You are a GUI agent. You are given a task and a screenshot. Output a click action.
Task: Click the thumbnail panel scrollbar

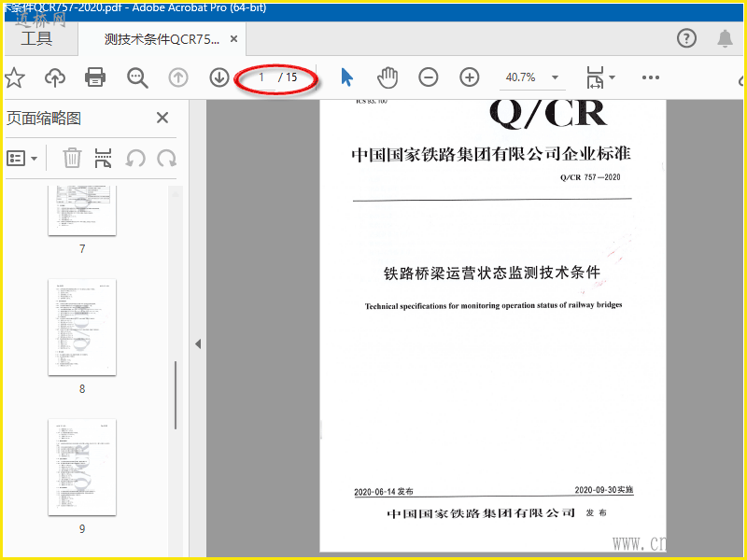[x=176, y=395]
